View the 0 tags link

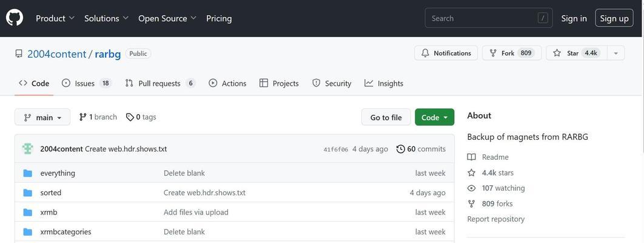pos(141,117)
